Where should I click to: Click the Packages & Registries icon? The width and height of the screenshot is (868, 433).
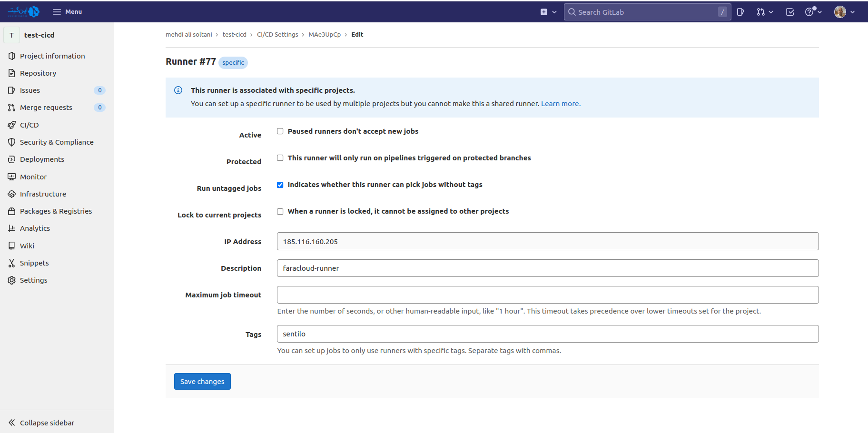(x=12, y=211)
